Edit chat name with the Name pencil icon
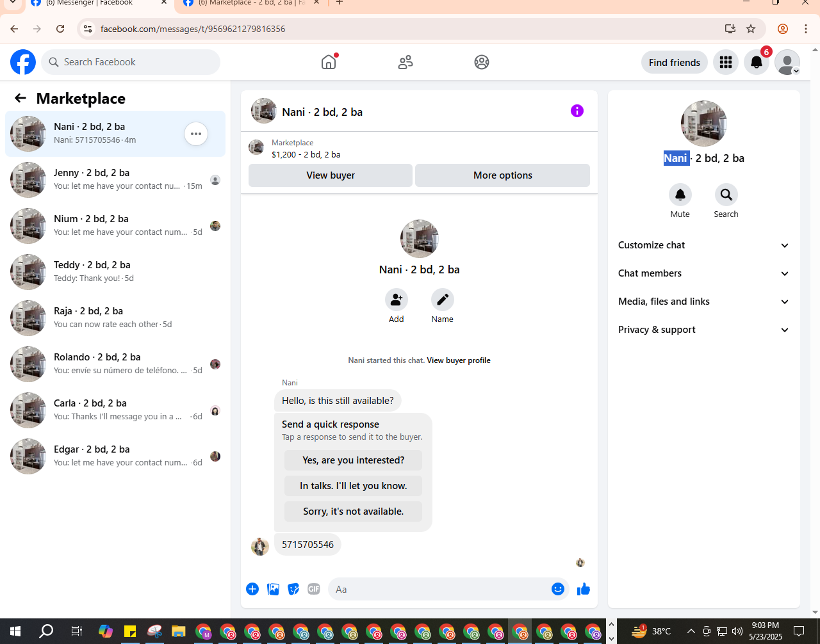This screenshot has height=644, width=820. pos(443,300)
